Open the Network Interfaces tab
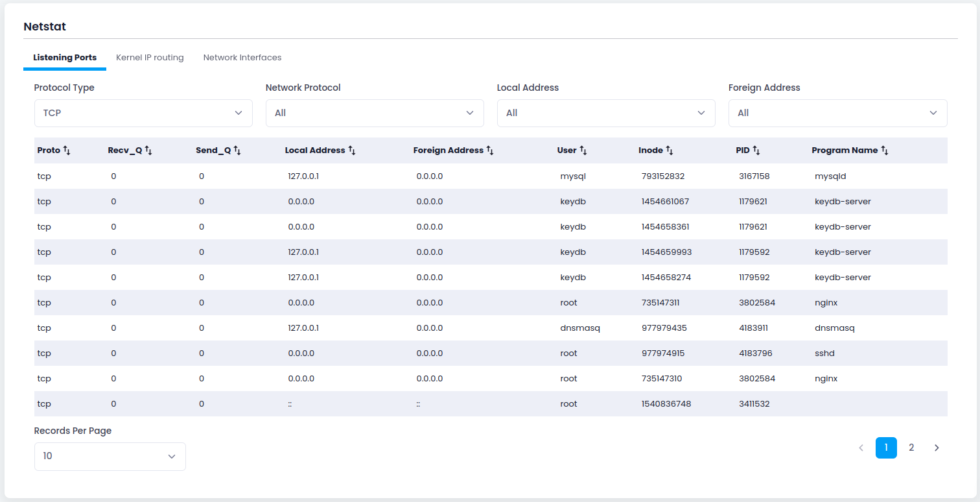This screenshot has height=502, width=980. click(x=242, y=57)
